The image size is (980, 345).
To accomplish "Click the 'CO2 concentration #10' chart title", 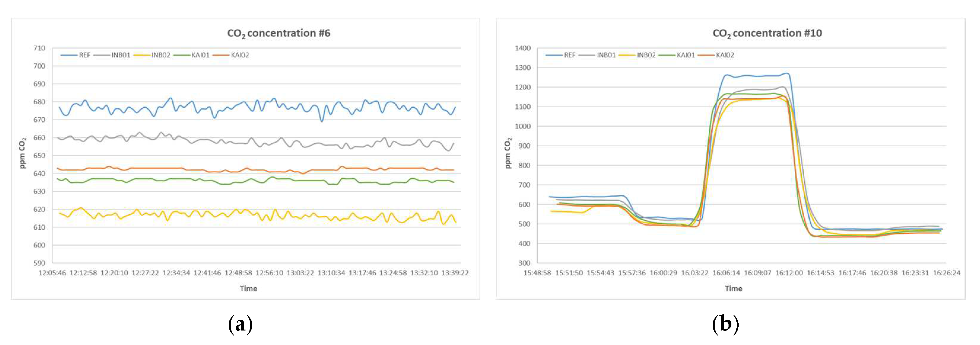I will click(x=767, y=33).
